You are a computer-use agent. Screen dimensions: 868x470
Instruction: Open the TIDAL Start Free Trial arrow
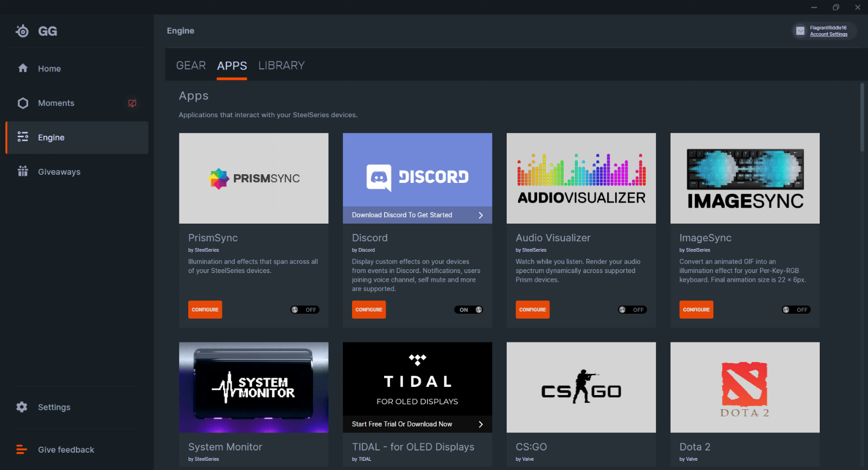click(x=481, y=424)
